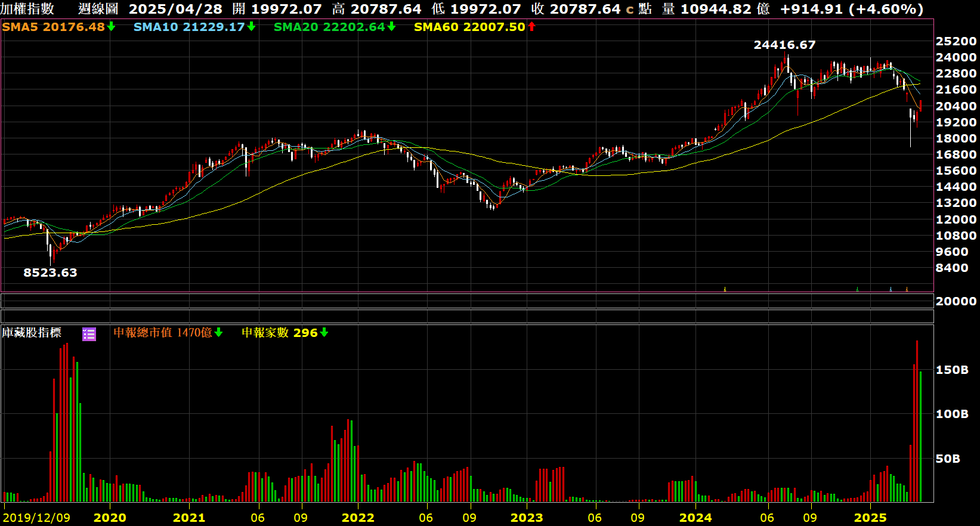Click the 25200 price axis label
The width and height of the screenshot is (980, 526).
[x=956, y=41]
